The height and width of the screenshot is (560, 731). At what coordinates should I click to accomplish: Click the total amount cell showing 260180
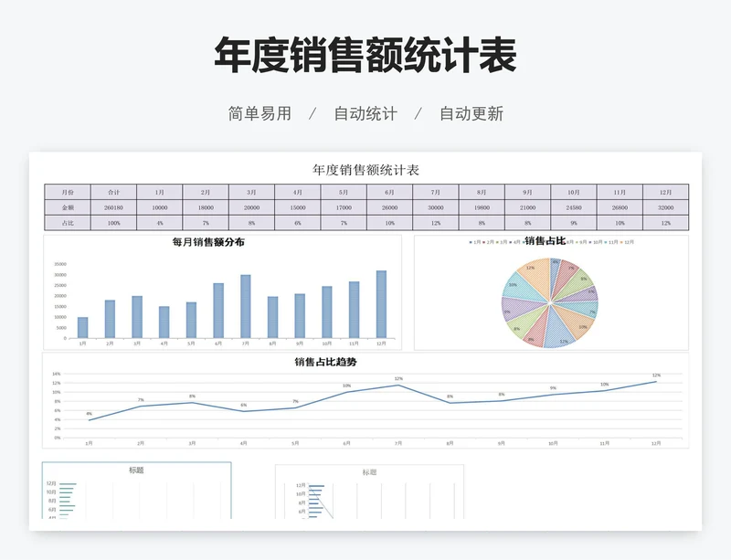113,208
